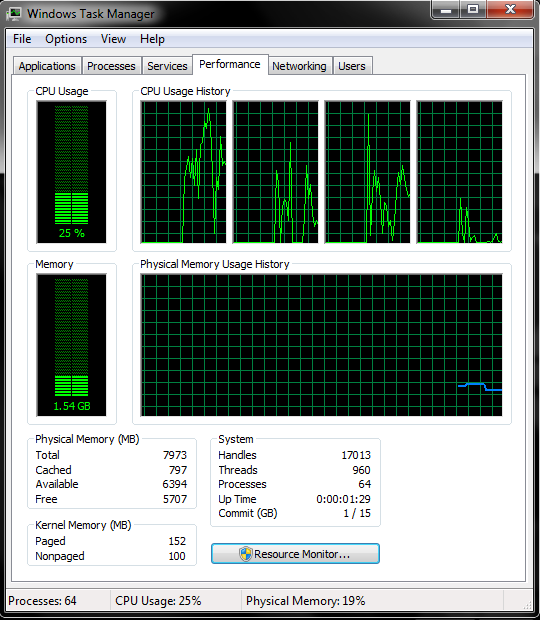This screenshot has height=620, width=540.
Task: Click the resize grip in the status bar corner
Action: 527,605
